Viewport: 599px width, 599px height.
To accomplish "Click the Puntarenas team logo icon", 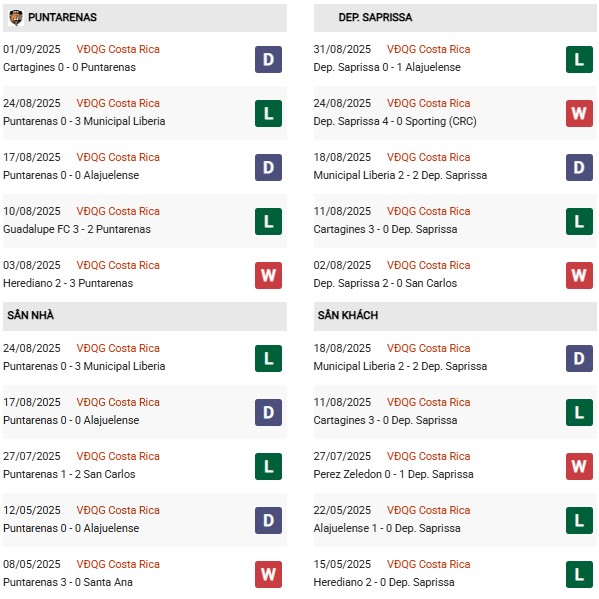I will tap(16, 18).
